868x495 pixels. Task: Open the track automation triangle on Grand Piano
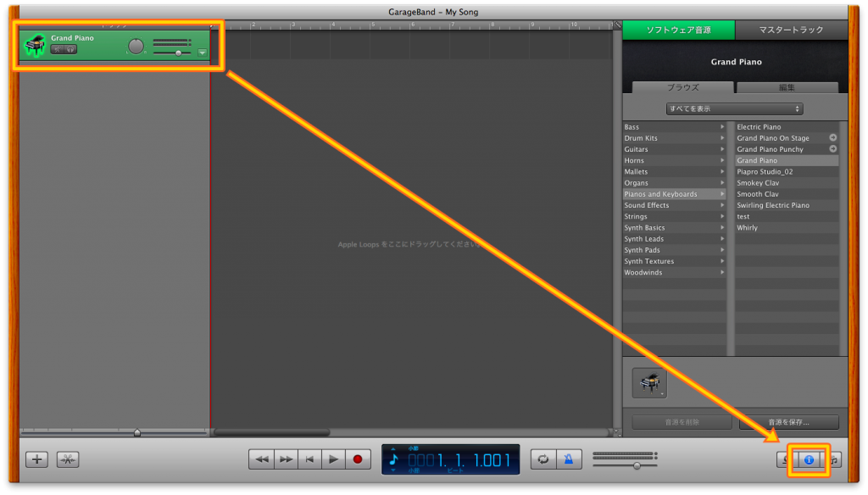pos(203,53)
